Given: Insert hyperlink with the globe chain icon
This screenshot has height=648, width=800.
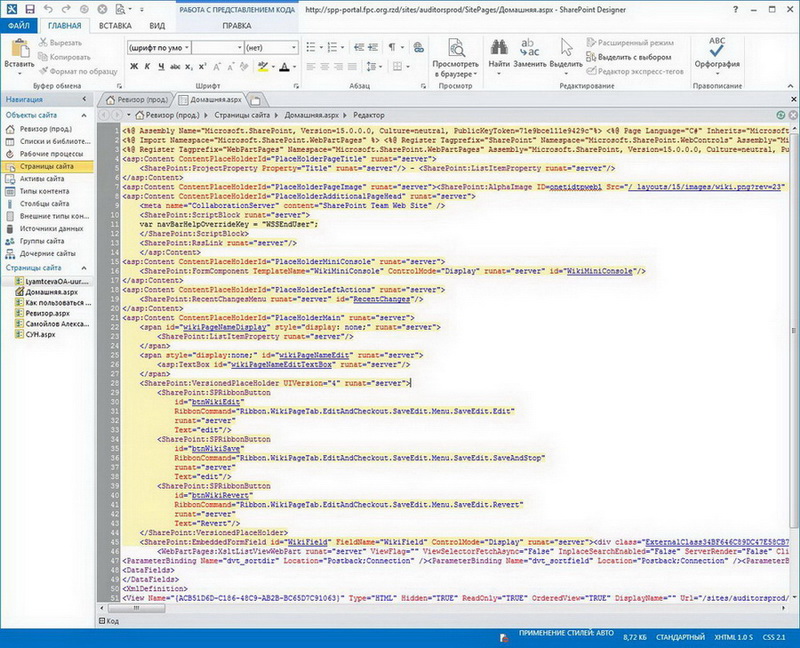Looking at the screenshot, I should 419,47.
